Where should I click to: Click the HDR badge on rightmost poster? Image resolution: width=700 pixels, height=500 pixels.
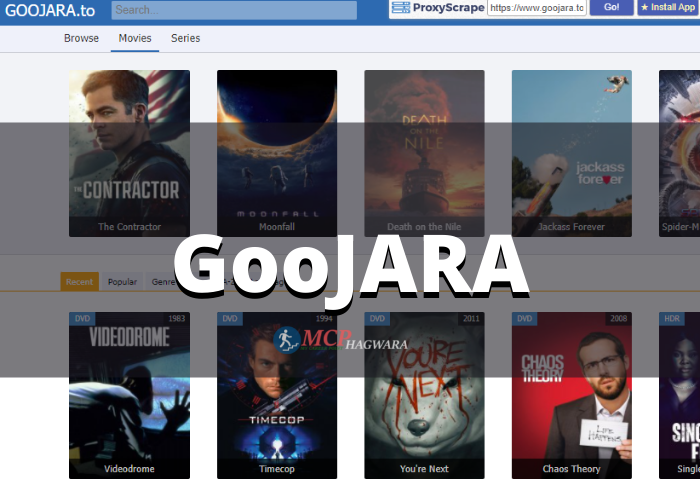671,318
